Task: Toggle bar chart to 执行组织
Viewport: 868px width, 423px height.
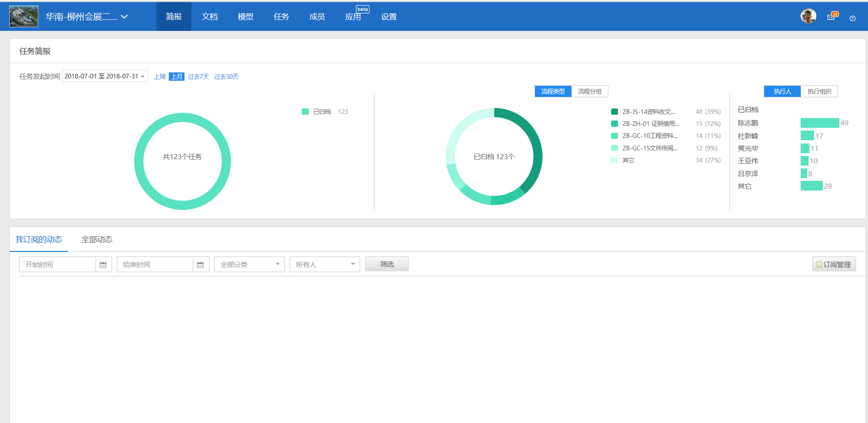Action: tap(819, 91)
